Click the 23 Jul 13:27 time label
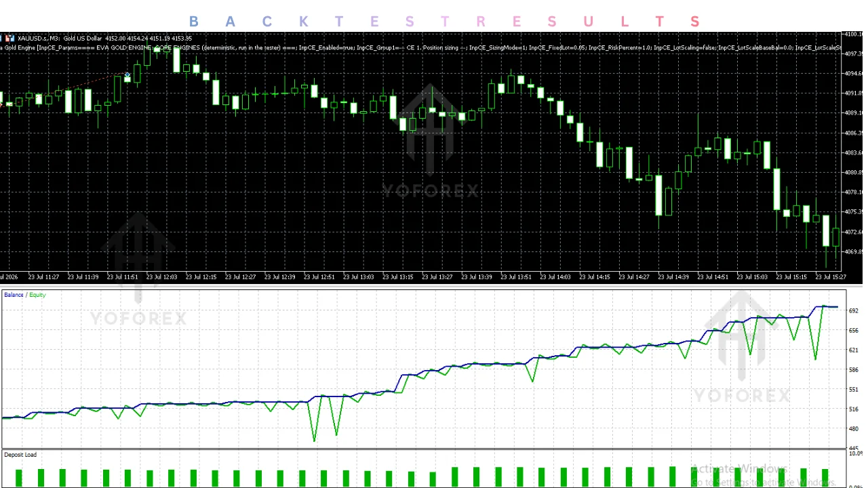The image size is (868, 488). pos(437,277)
